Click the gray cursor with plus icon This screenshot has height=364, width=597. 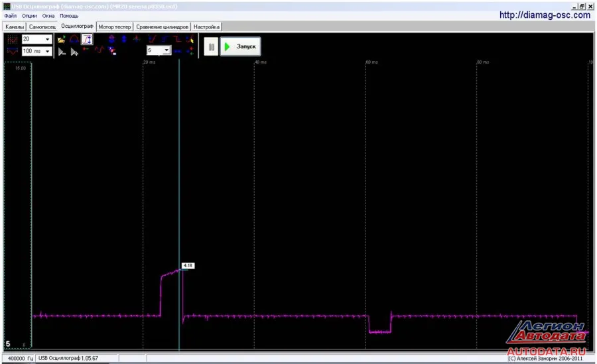pos(74,52)
